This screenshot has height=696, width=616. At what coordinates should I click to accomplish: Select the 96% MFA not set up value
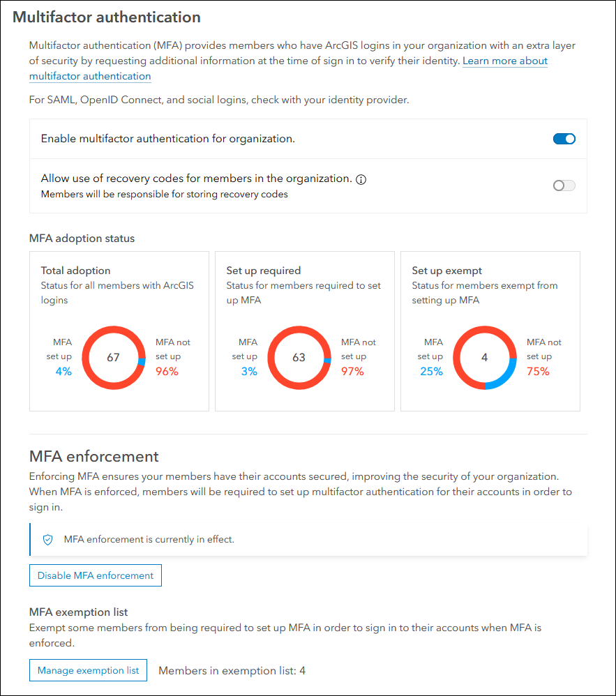[x=167, y=372]
